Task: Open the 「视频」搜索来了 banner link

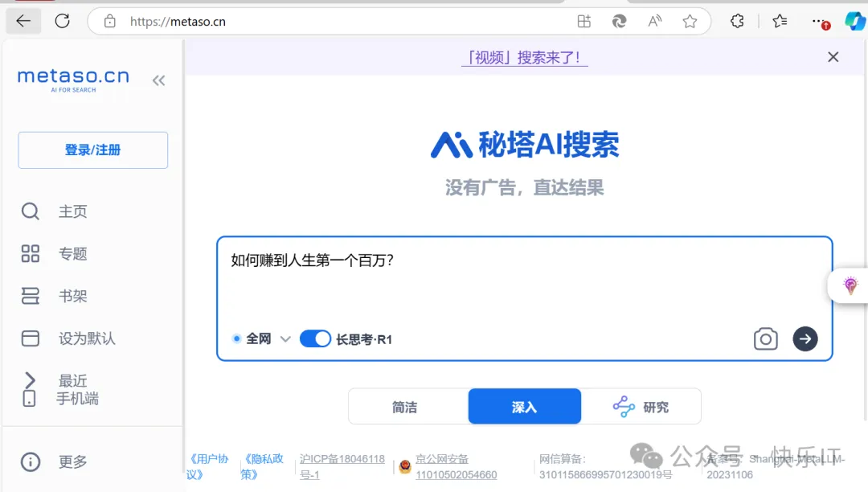Action: click(524, 58)
